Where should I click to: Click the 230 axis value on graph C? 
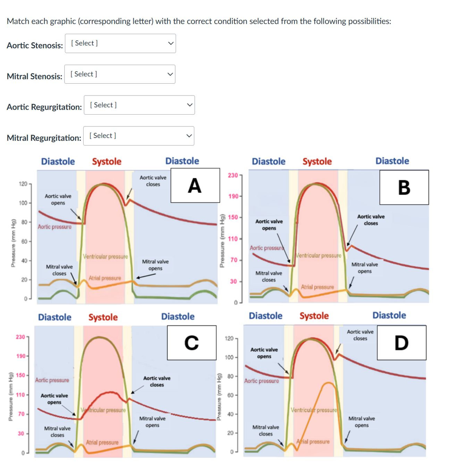(20, 337)
